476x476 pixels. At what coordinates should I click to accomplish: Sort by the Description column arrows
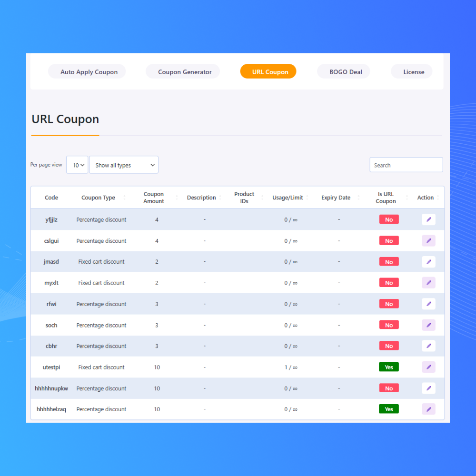[x=220, y=198]
